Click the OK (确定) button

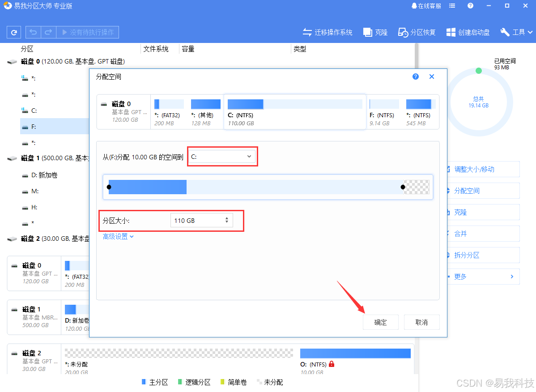pos(380,322)
